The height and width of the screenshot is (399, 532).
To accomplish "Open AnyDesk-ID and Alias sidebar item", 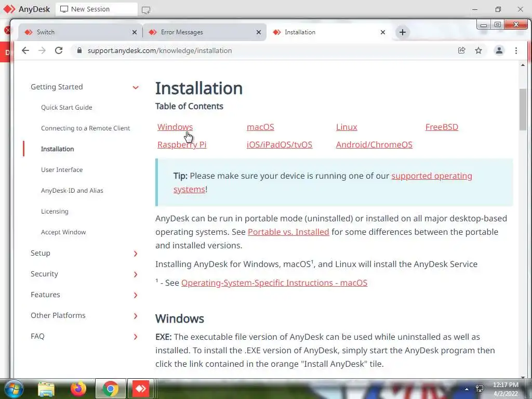I will tap(72, 190).
